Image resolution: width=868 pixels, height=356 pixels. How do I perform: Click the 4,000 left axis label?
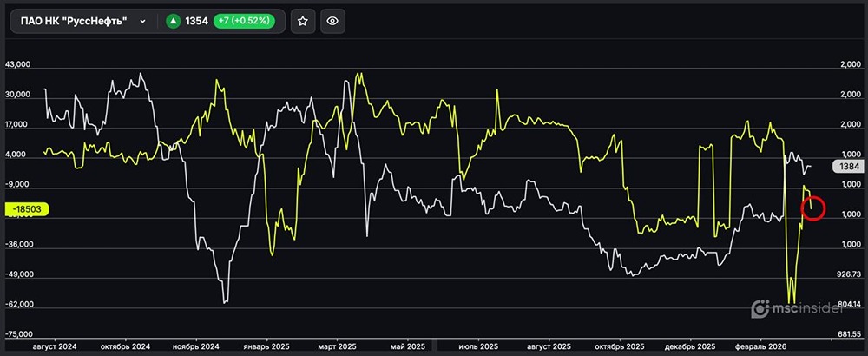(17, 155)
